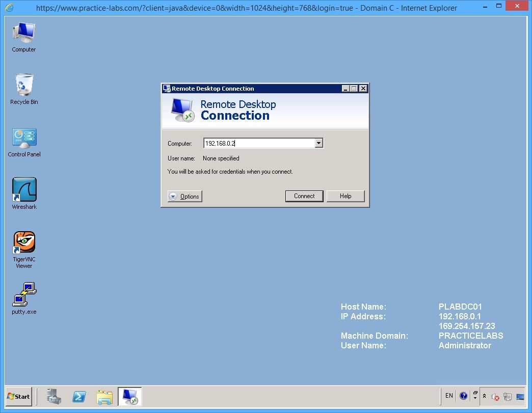Expand the Options panel in Remote Desktop Connection
Viewport: 532px width, 413px height.
184,196
